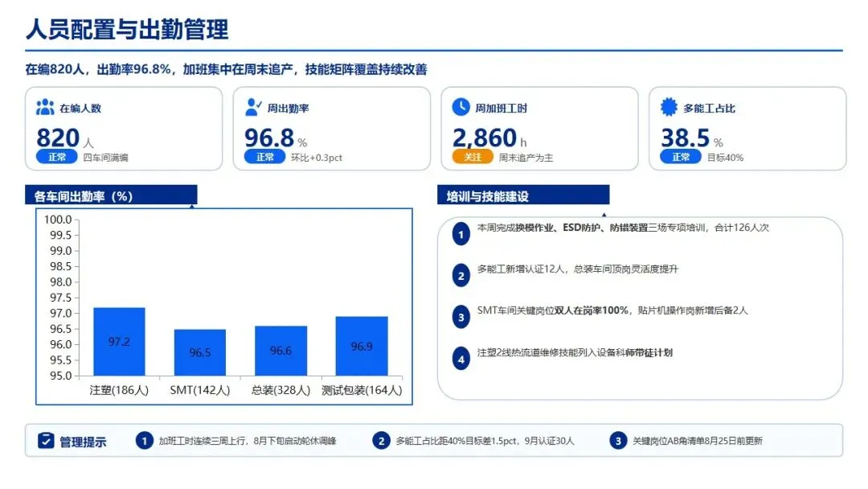Select the 各车间出勤率（%） section header
The width and height of the screenshot is (868, 489).
(x=111, y=195)
